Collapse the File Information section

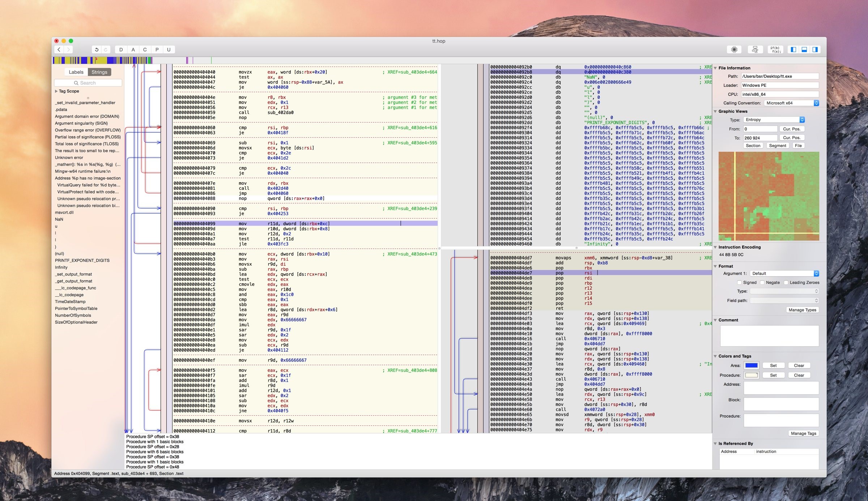715,68
